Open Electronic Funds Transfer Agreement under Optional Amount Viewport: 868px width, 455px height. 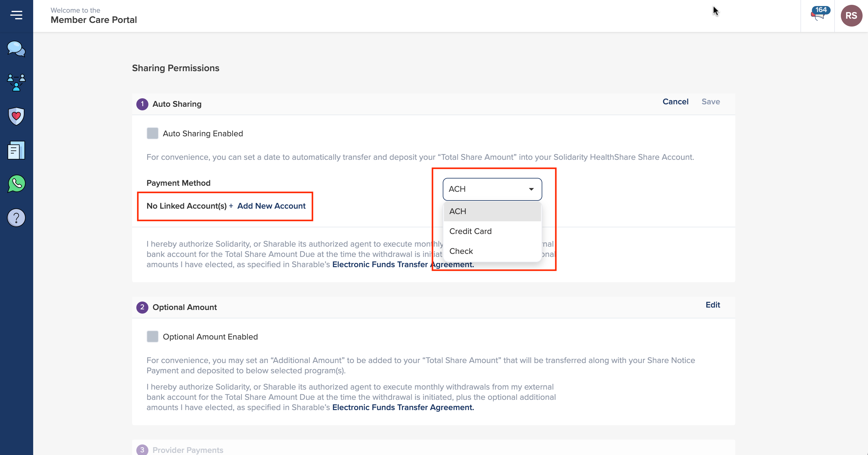(x=403, y=408)
